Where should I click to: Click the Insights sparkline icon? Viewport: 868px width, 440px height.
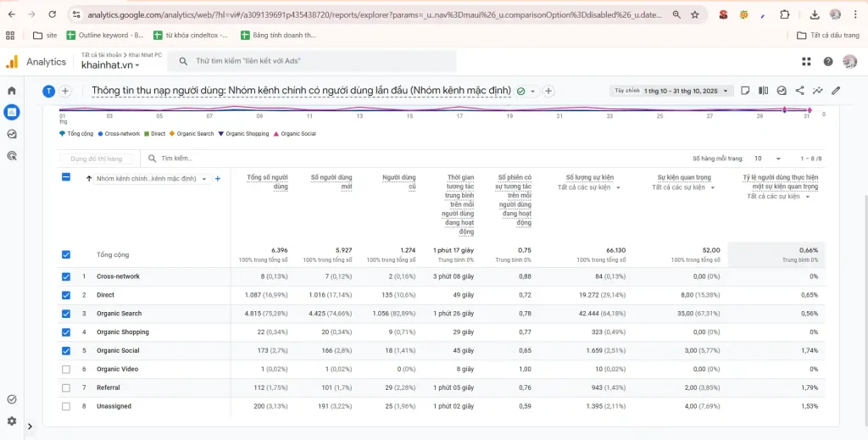[818, 91]
